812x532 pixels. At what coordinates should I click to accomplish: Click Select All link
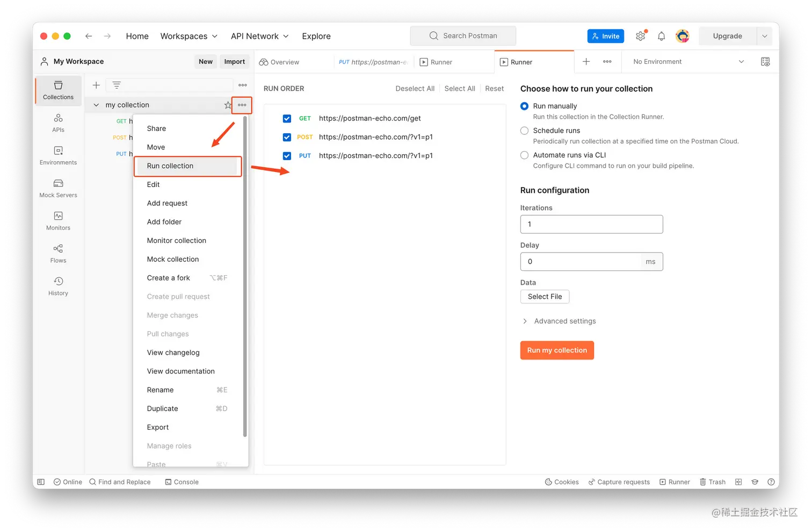click(x=460, y=89)
